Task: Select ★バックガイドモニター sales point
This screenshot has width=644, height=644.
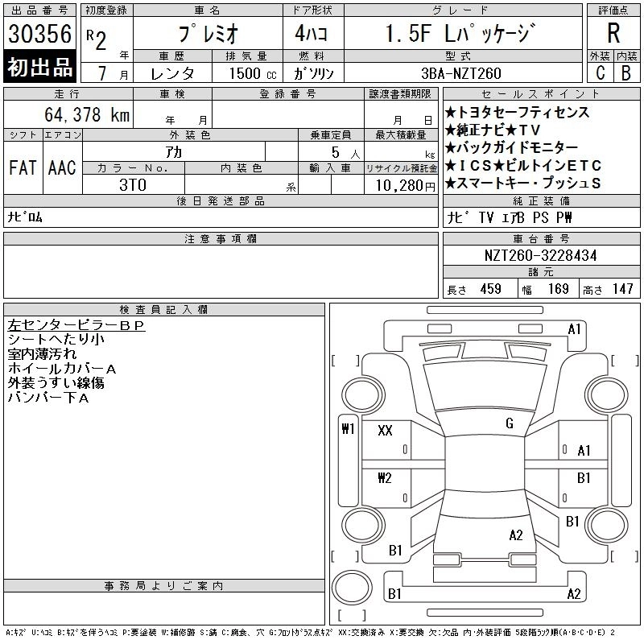Action: (x=512, y=147)
